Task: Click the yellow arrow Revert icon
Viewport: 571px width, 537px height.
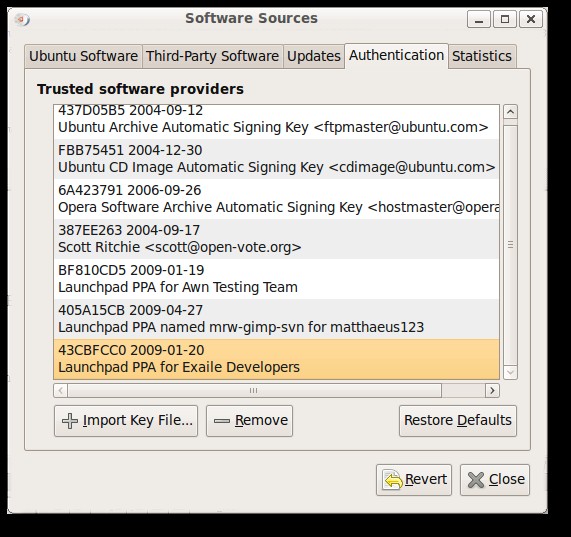Action: pos(393,480)
